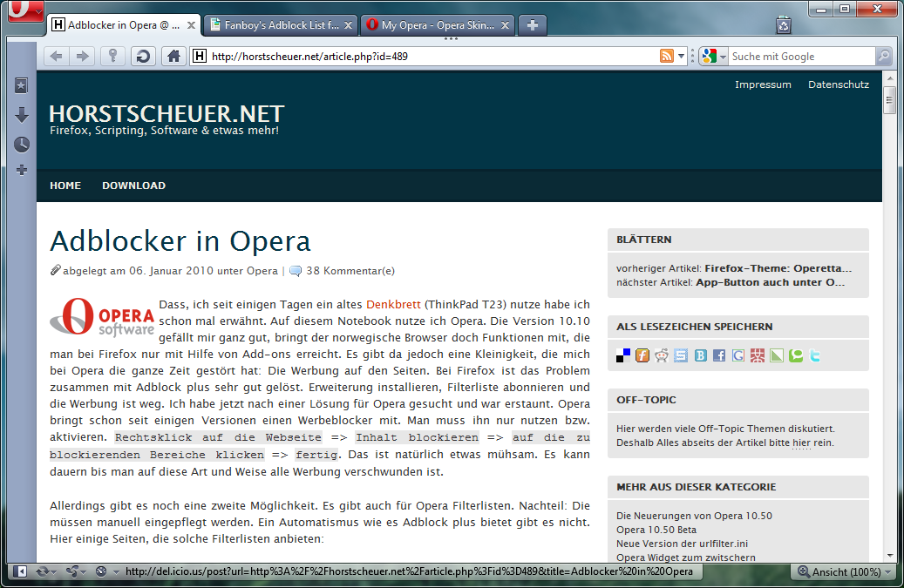The height and width of the screenshot is (588, 904).
Task: Click the Opera category link after 'unter'
Action: click(x=262, y=271)
